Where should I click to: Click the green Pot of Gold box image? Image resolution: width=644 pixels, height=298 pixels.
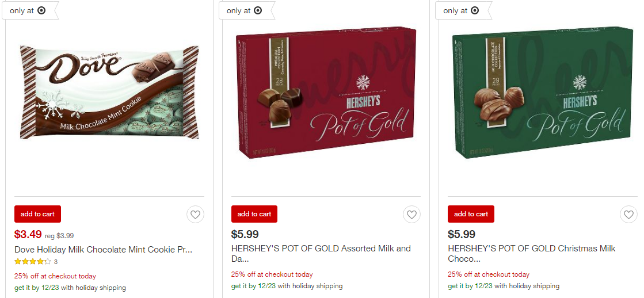(543, 93)
